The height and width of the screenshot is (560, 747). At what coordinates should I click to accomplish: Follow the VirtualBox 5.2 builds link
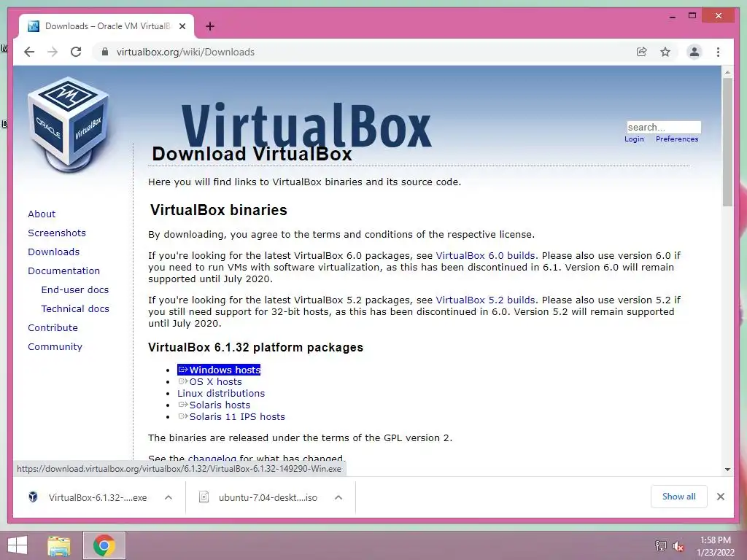click(x=485, y=300)
